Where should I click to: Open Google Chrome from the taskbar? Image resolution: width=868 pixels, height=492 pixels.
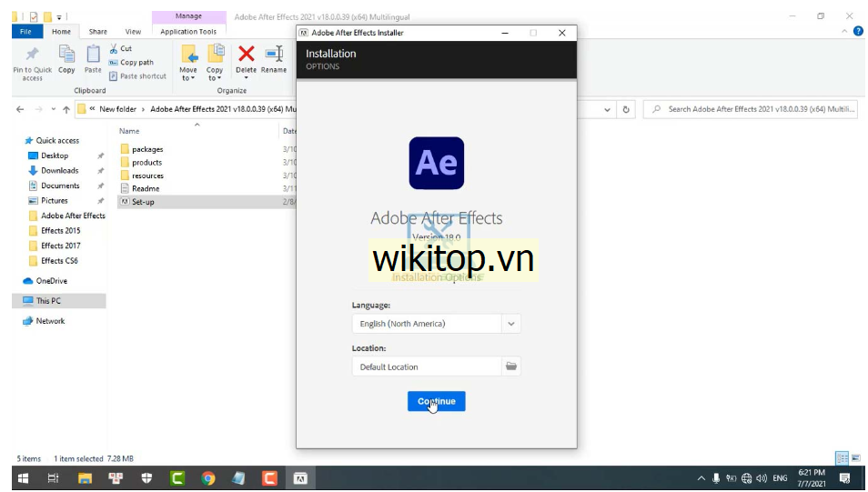tap(208, 478)
